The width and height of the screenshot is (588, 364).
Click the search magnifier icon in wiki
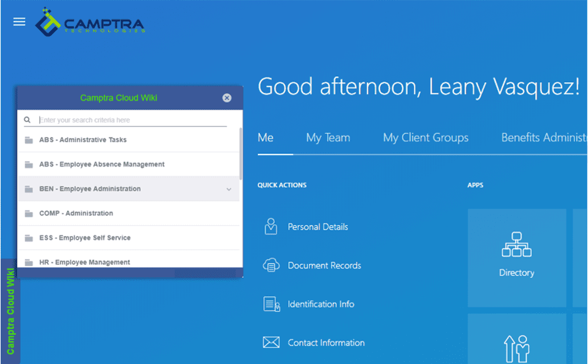pos(27,120)
